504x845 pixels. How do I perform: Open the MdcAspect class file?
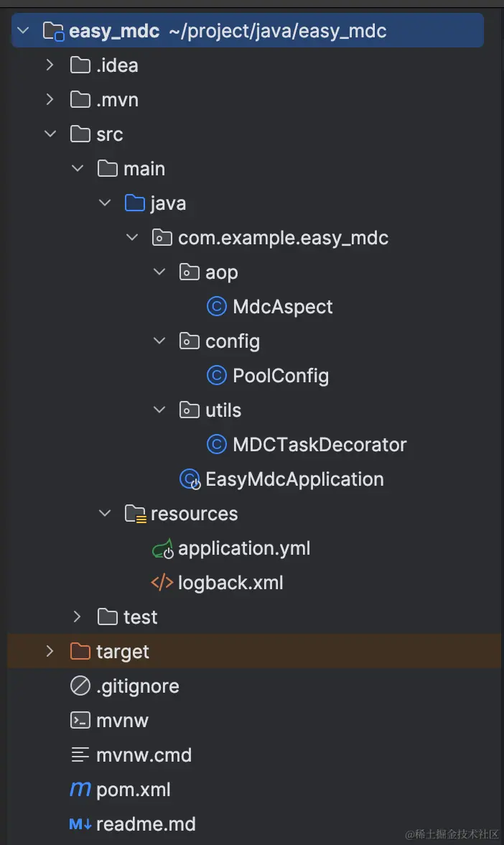(283, 308)
